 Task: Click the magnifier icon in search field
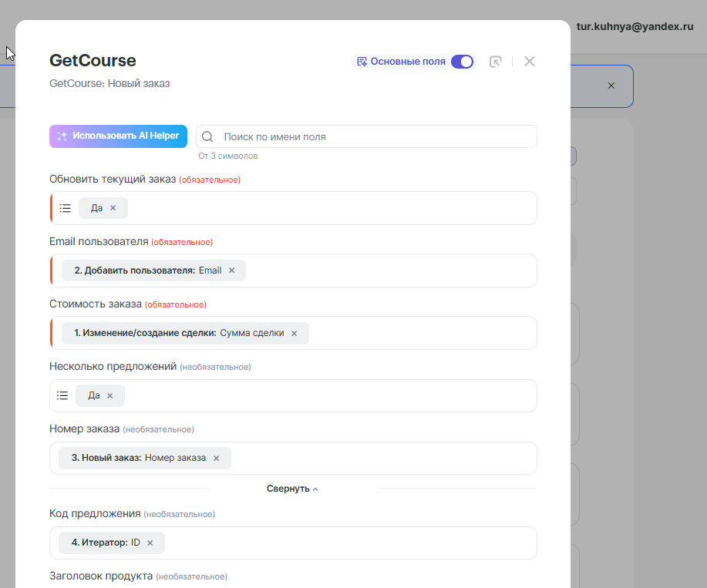207,136
